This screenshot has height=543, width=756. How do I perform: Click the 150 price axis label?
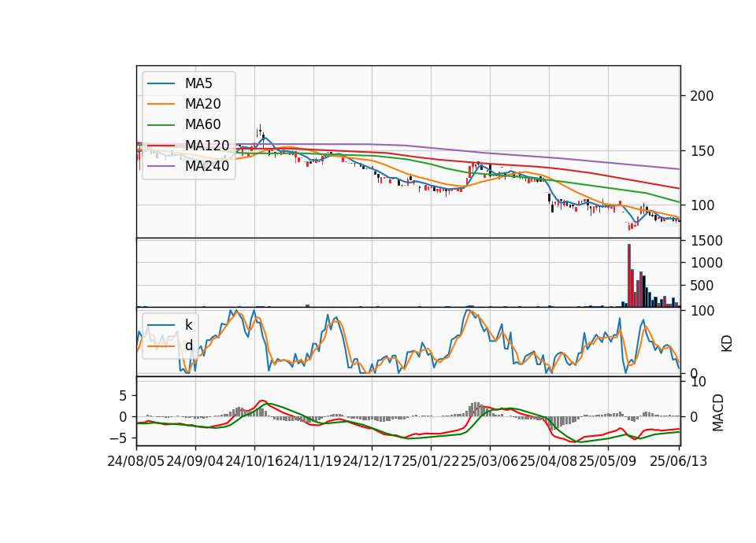tap(702, 151)
